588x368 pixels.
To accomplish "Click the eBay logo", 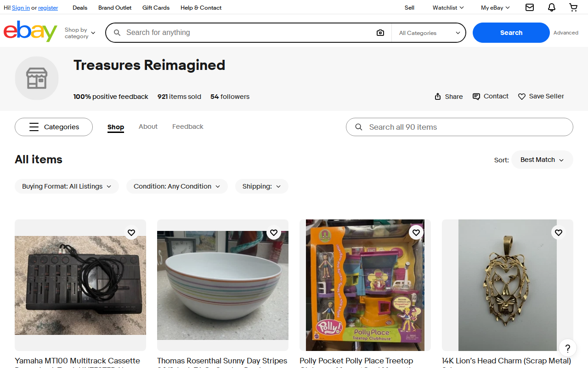I will (x=30, y=31).
